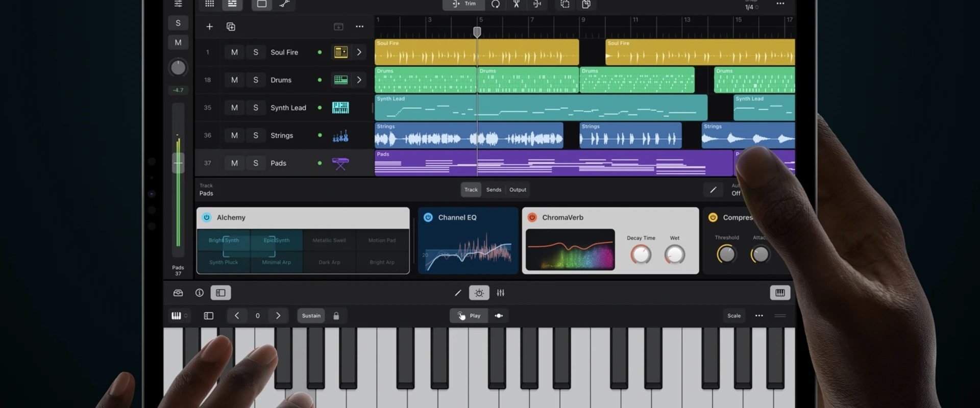Open the Pads track synth icon
The image size is (980, 408).
tap(340, 163)
